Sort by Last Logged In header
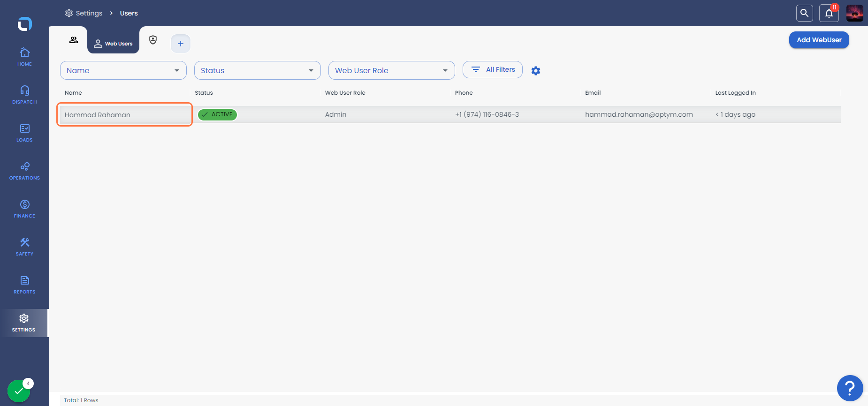Viewport: 868px width, 406px height. pyautogui.click(x=736, y=93)
